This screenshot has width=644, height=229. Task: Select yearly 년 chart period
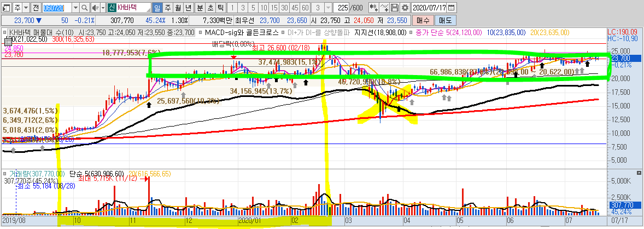click(x=188, y=8)
